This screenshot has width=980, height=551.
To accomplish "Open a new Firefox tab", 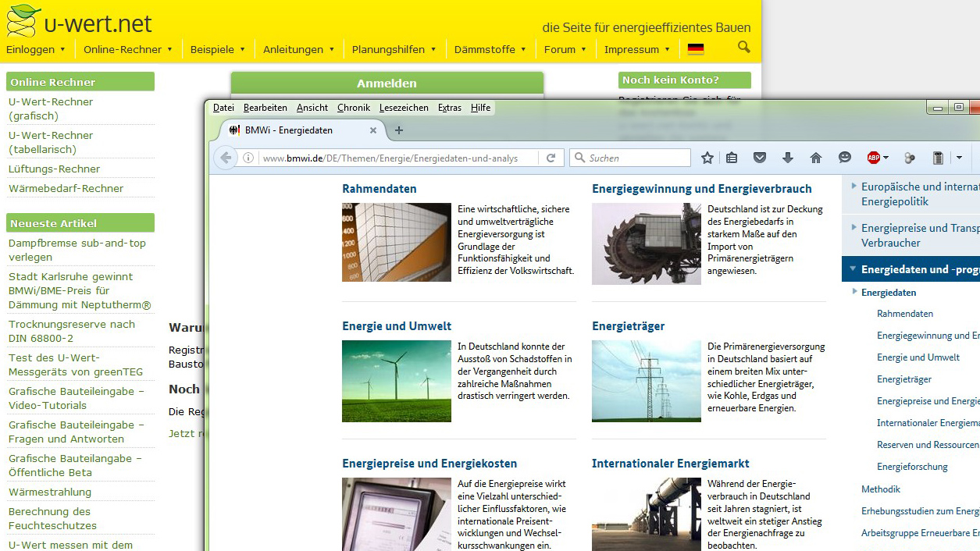I will tap(399, 130).
